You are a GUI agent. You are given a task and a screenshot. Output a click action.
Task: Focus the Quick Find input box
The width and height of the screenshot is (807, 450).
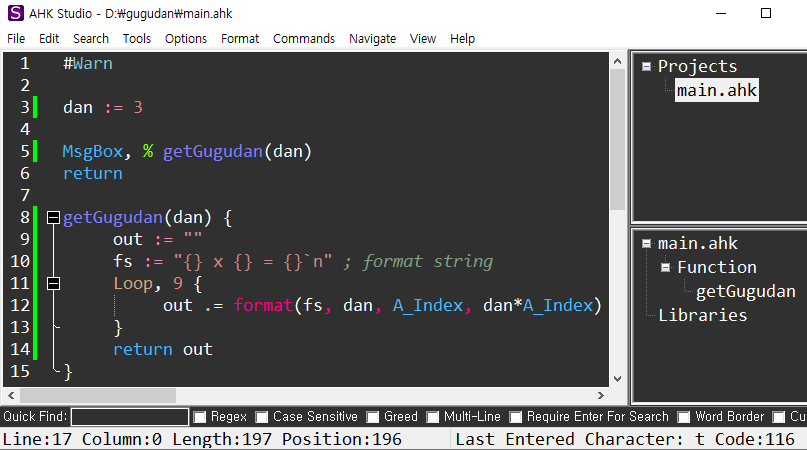coord(130,417)
